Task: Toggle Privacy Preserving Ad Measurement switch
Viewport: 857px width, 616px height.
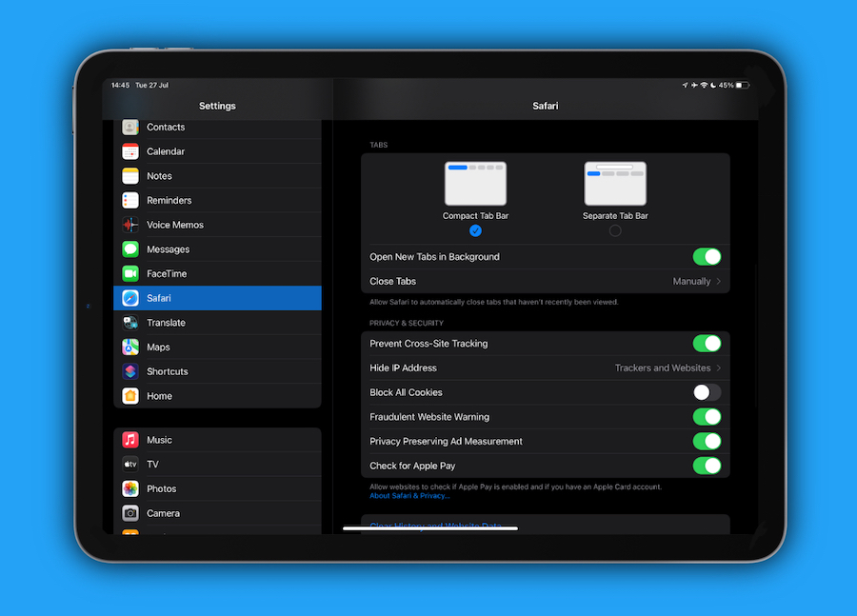Action: click(x=707, y=441)
